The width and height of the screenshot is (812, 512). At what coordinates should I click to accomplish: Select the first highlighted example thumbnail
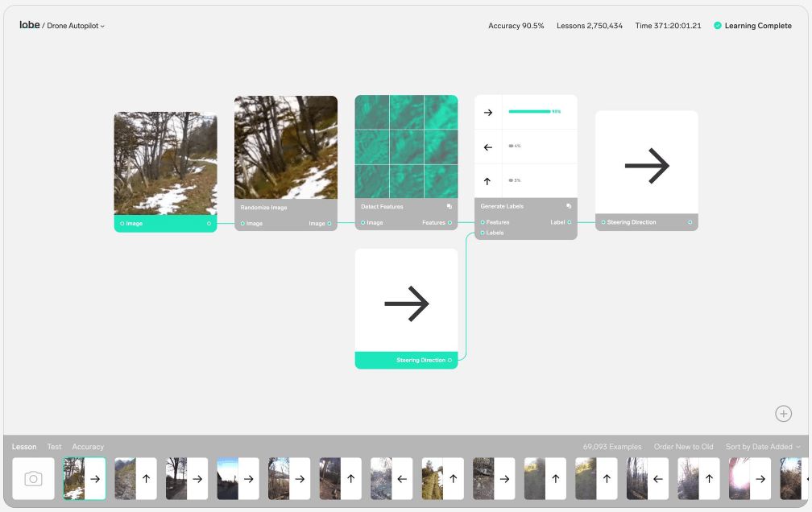[85, 479]
